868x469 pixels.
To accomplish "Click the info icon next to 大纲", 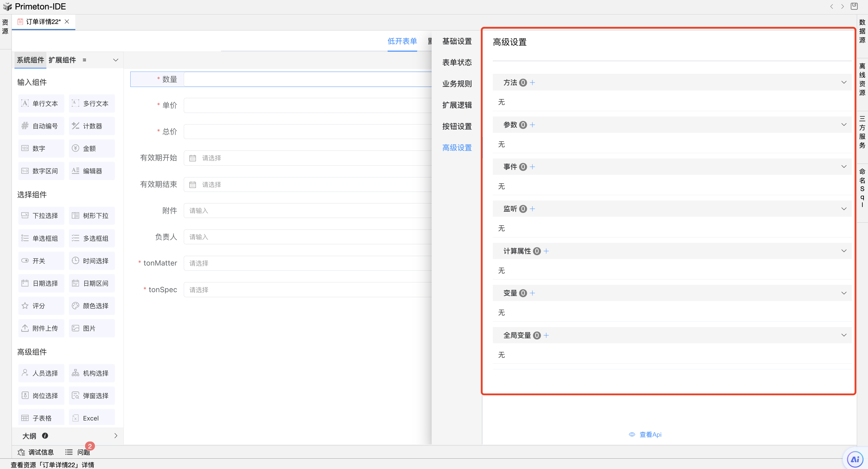I will 45,436.
